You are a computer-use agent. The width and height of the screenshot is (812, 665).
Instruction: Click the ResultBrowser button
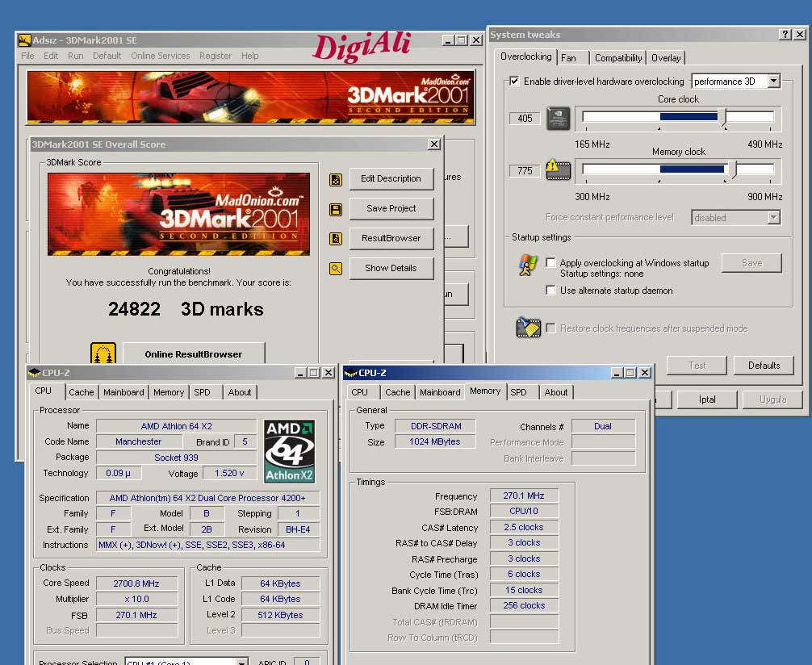391,238
